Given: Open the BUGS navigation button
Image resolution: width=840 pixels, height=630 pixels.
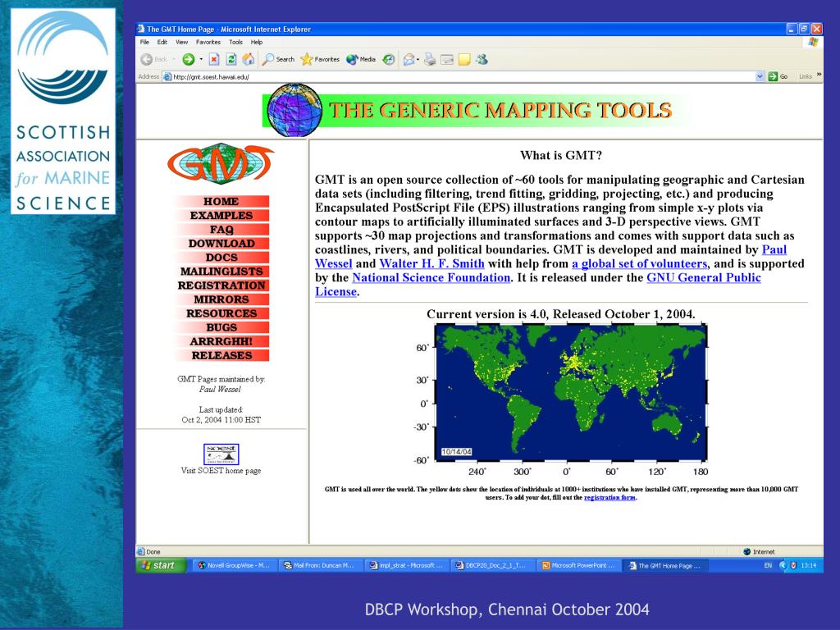Looking at the screenshot, I should tap(221, 327).
